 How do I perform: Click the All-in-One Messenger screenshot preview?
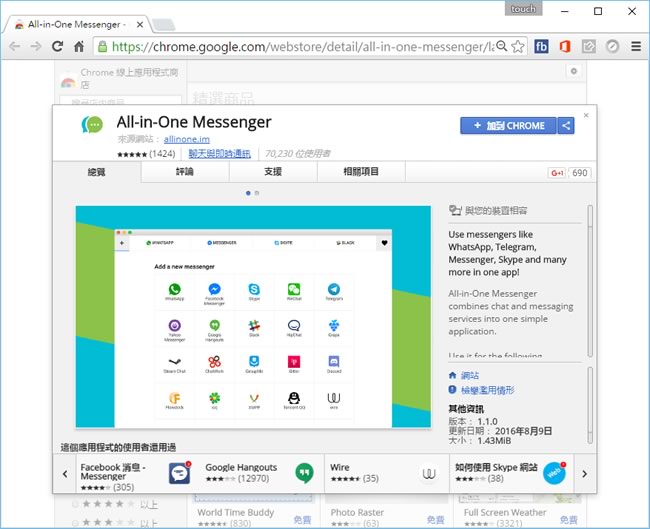[253, 317]
